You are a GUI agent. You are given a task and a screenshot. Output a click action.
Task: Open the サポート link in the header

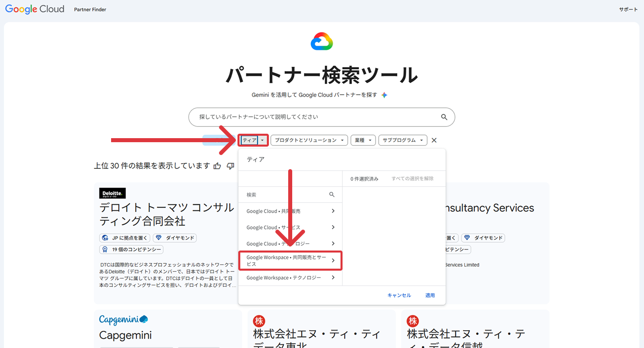point(628,9)
